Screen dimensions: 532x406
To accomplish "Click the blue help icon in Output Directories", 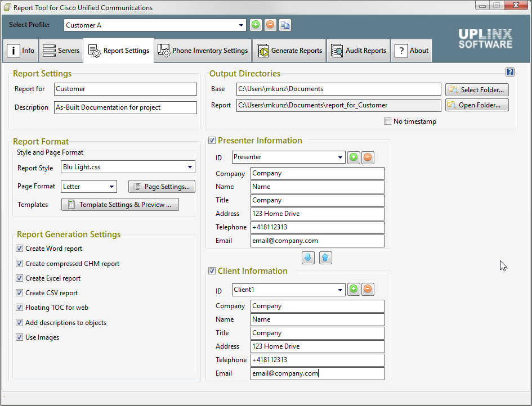I will coord(509,72).
